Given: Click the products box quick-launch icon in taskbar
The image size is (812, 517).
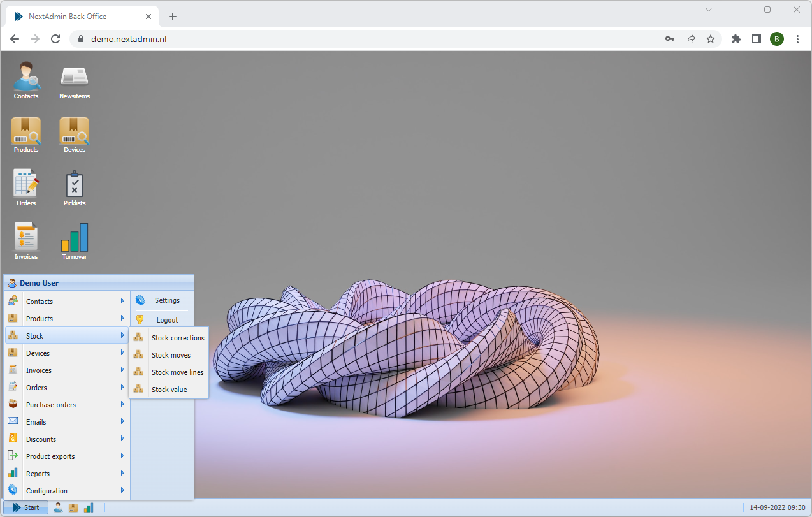Looking at the screenshot, I should click(73, 507).
